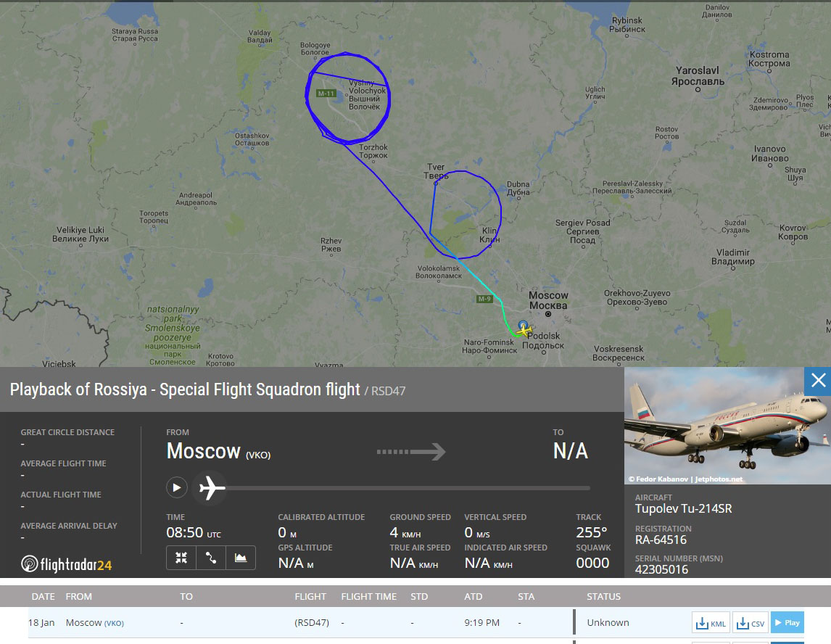Download the KML file for RSD47
The width and height of the screenshot is (831, 644).
[711, 623]
